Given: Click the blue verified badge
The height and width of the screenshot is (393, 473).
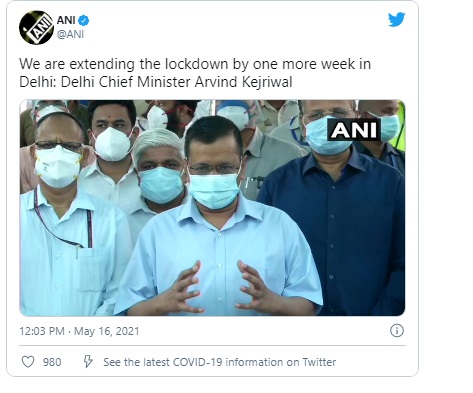Looking at the screenshot, I should coord(84,21).
